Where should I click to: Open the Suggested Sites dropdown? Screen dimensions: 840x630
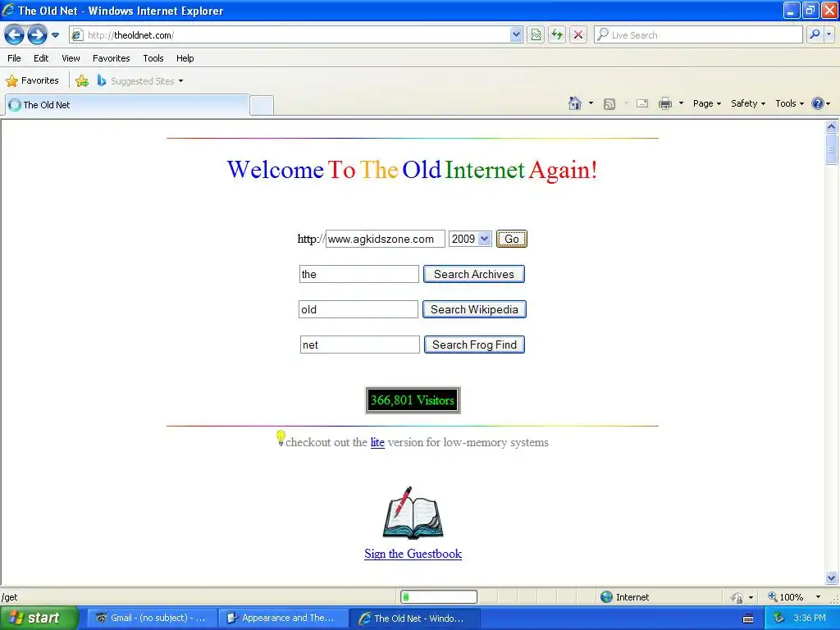pyautogui.click(x=141, y=81)
